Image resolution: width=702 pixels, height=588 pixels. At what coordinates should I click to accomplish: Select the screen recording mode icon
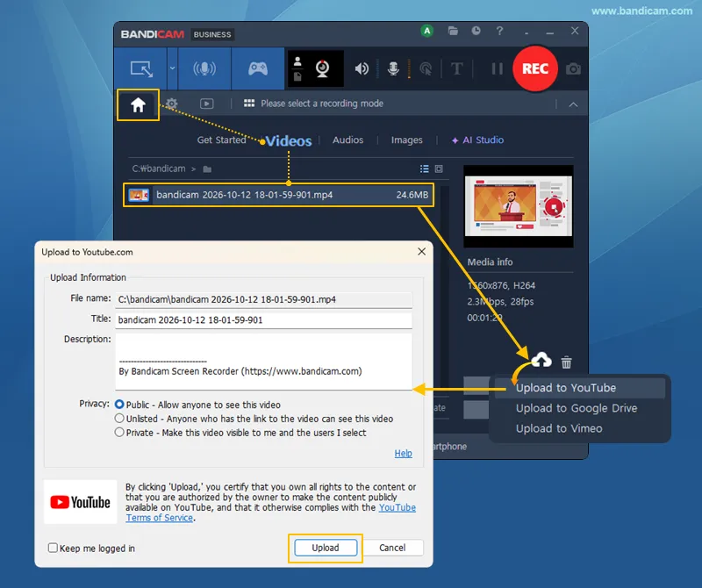coord(141,69)
